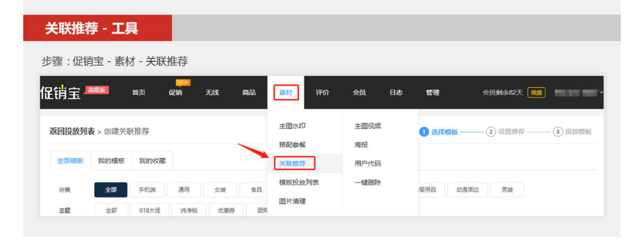Select 主图视频 in dropdown menu
The image size is (644, 246).
click(368, 126)
